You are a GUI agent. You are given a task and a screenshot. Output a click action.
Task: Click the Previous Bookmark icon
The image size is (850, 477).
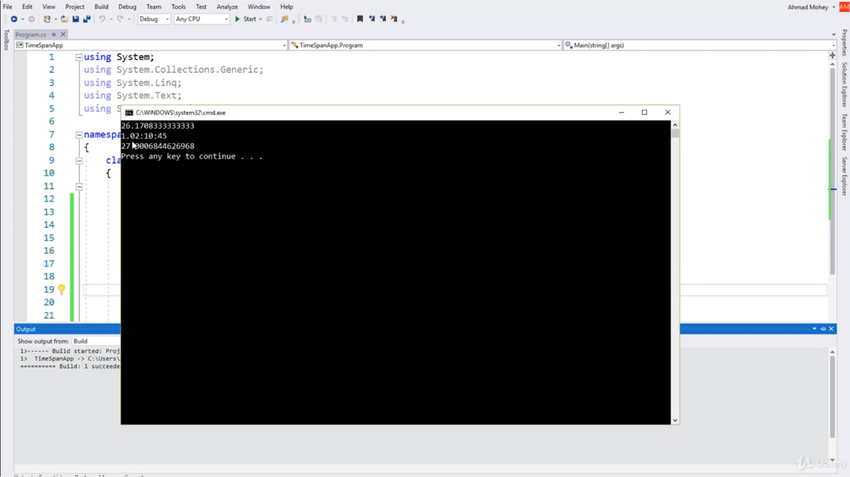(x=372, y=19)
